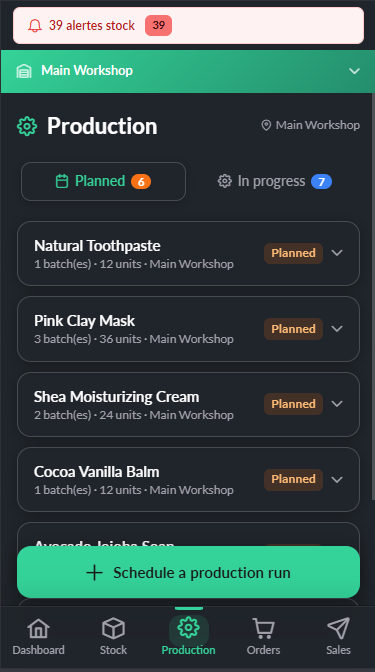
Task: Click the warehouse icon beside Main Workshop
Action: pos(24,71)
